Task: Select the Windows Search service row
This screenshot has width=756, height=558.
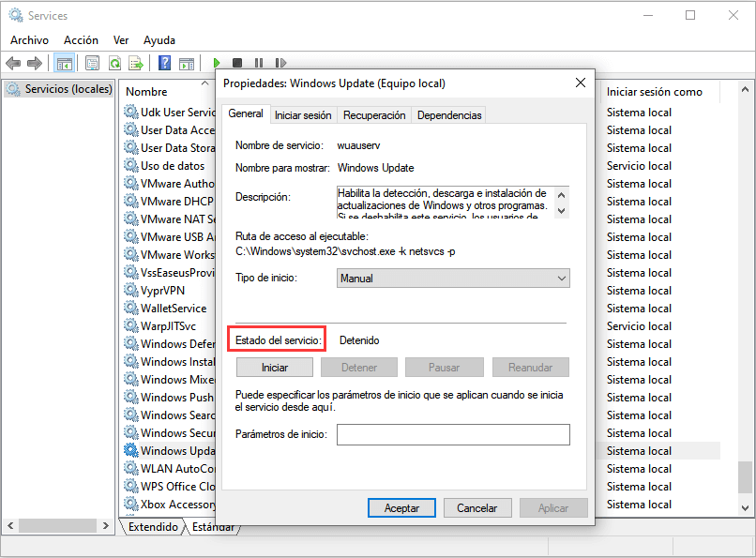Action: (x=169, y=415)
